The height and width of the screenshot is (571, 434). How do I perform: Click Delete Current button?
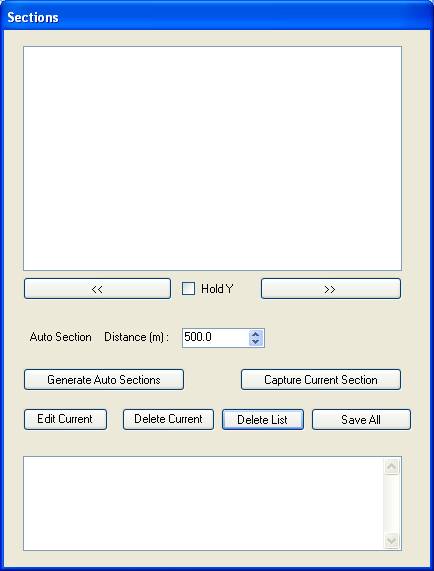pos(168,419)
